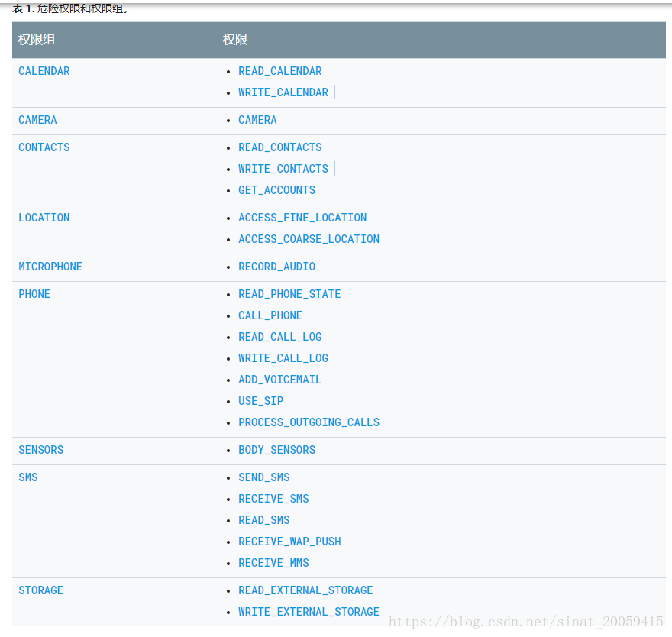The image size is (672, 637).
Task: Open the WRITE_EXTERNAL_STORAGE link
Action: 309,612
